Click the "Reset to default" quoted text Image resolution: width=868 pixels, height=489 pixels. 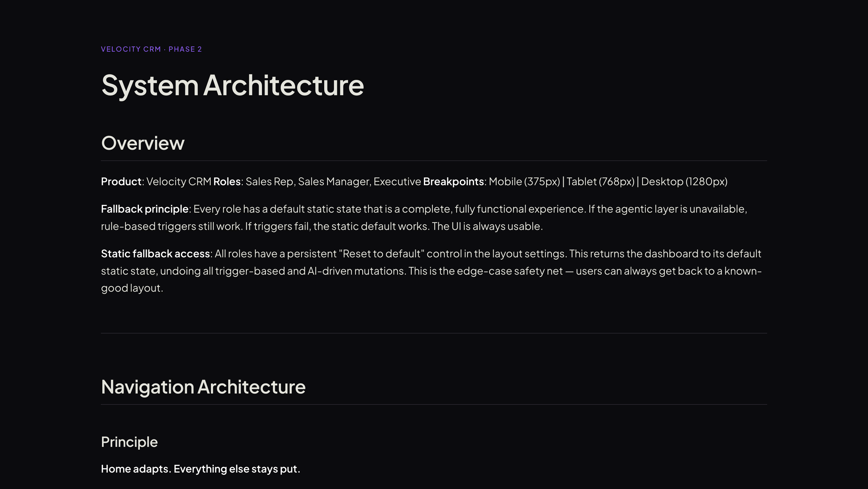(382, 254)
